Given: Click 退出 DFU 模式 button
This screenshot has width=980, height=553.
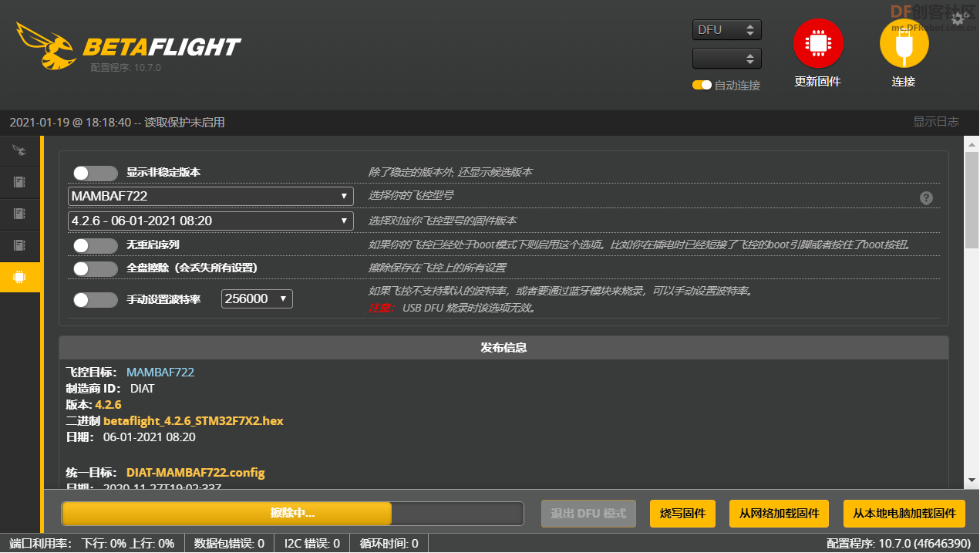Looking at the screenshot, I should (x=588, y=513).
